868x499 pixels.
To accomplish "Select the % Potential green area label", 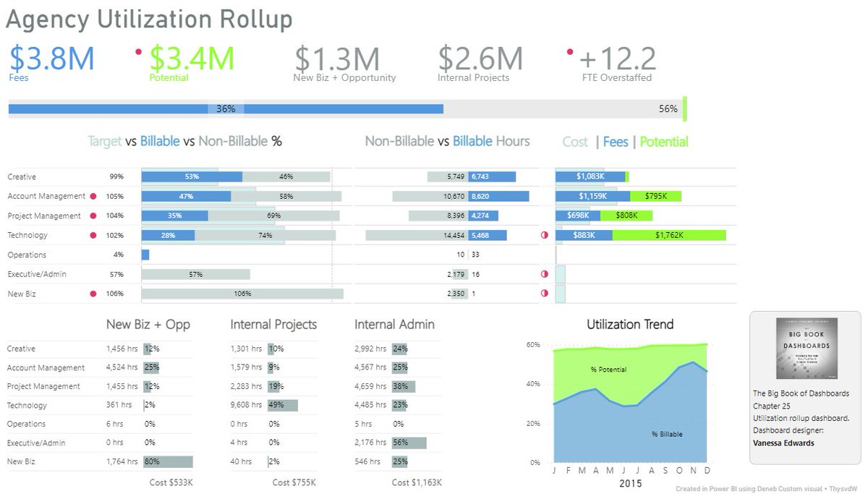I will coord(608,370).
